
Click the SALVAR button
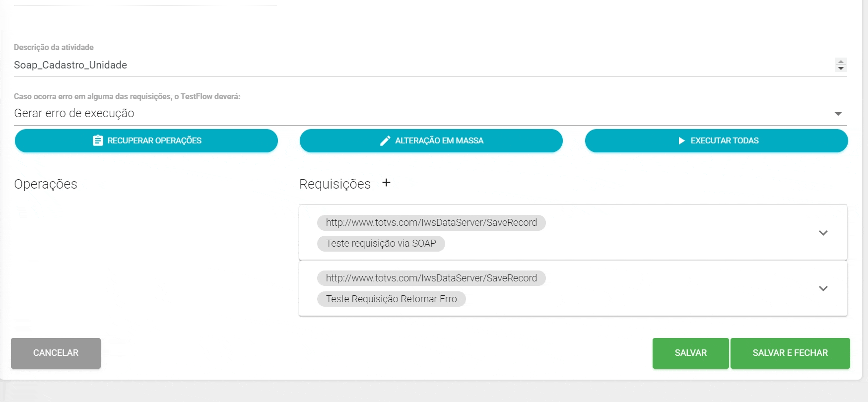[690, 353]
